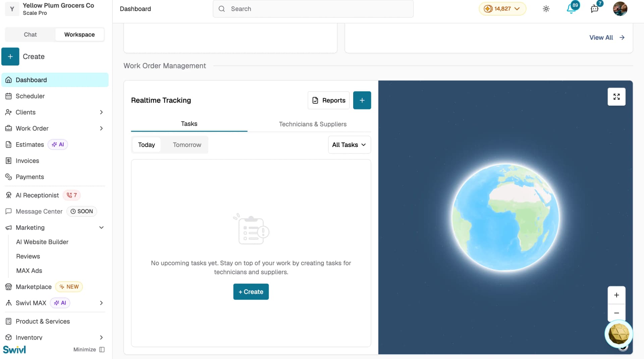The image size is (644, 359).
Task: Open chat messages icon with 7 badge
Action: tap(595, 9)
